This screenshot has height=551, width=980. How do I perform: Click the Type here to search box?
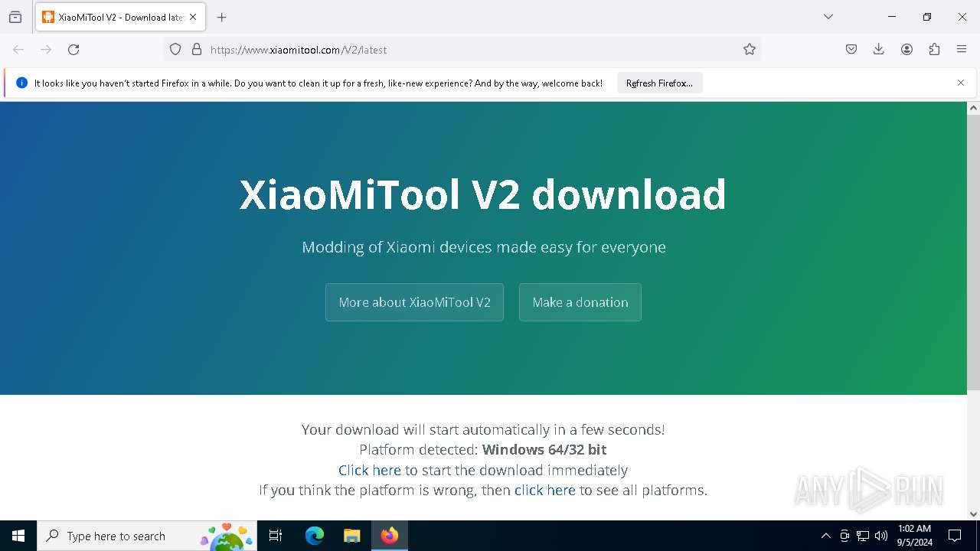coord(147,536)
